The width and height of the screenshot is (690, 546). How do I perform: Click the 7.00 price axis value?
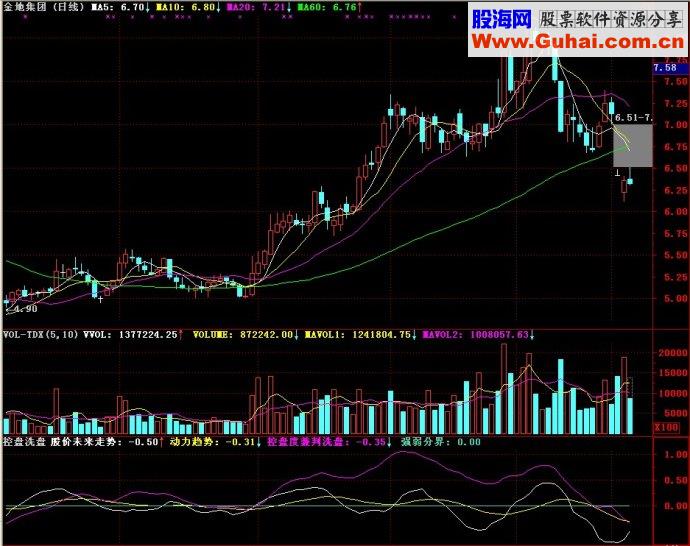(675, 125)
